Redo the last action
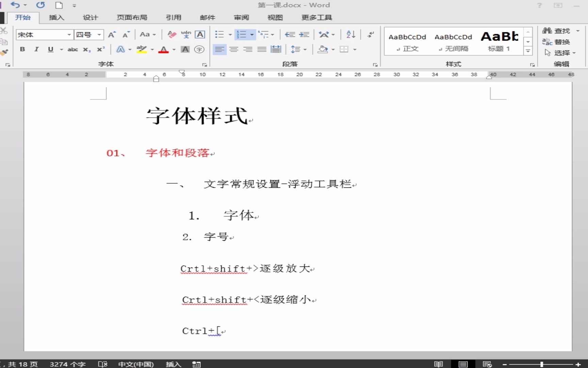 click(40, 5)
